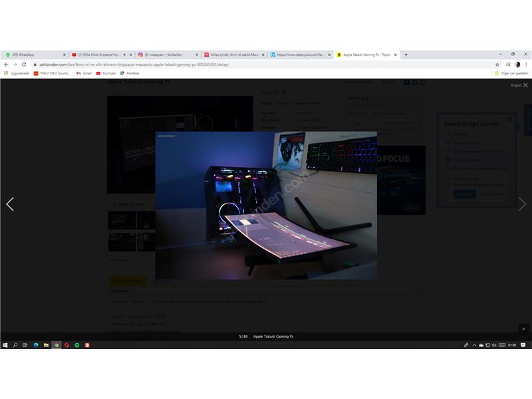Viewport: 532px width, 399px height.
Task: Reload the current page
Action: click(x=24, y=65)
